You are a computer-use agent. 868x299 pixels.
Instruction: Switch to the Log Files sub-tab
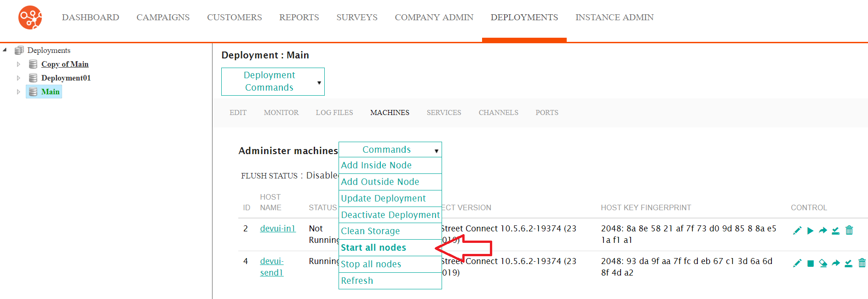tap(334, 113)
